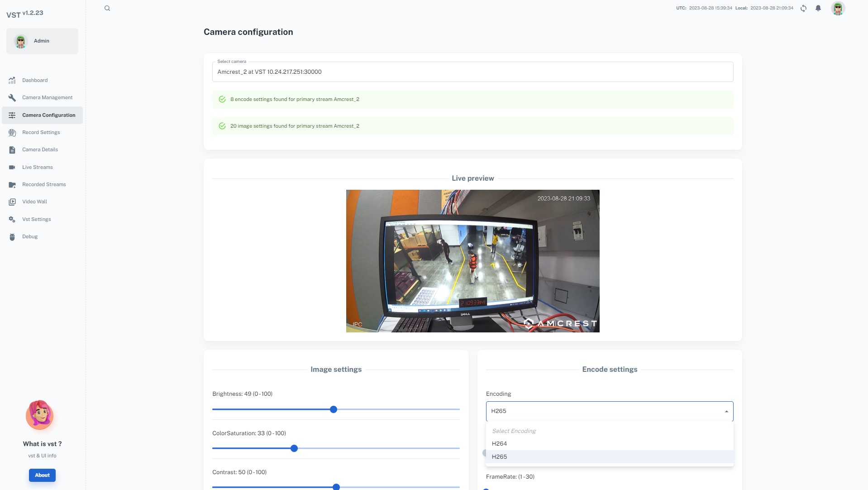Collapse the Encoding dropdown arrow
This screenshot has height=490, width=868.
pyautogui.click(x=726, y=411)
